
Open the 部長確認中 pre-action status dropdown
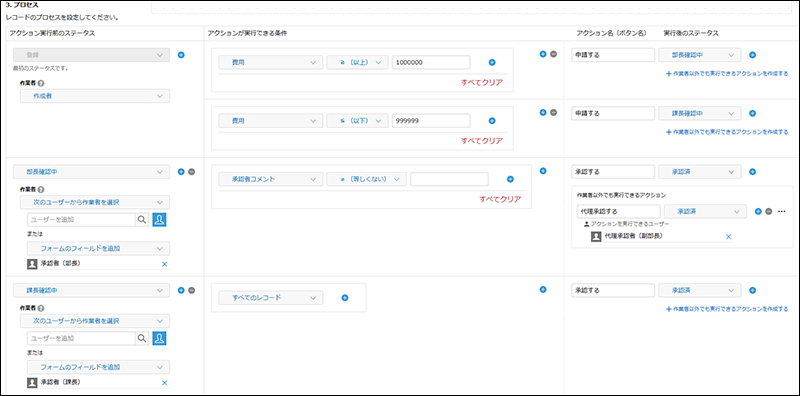[x=91, y=172]
